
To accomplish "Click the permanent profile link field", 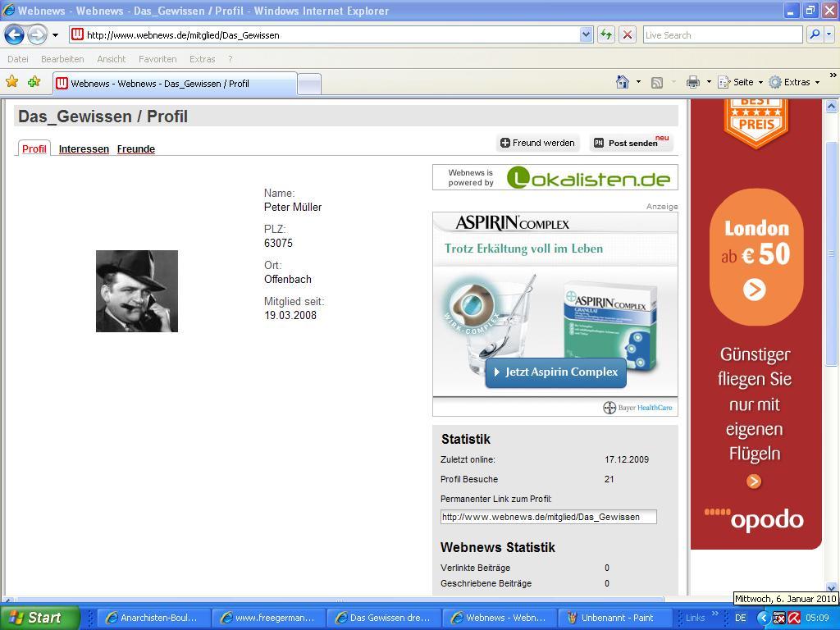I will coord(548,517).
